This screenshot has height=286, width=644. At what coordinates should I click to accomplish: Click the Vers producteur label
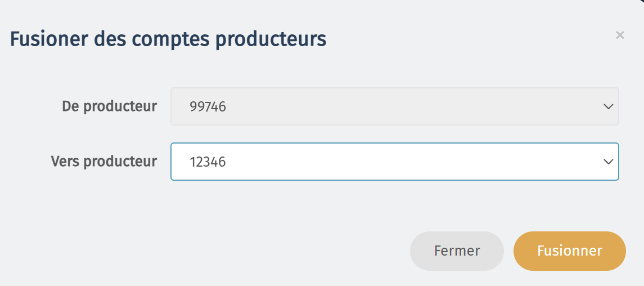[x=104, y=162]
